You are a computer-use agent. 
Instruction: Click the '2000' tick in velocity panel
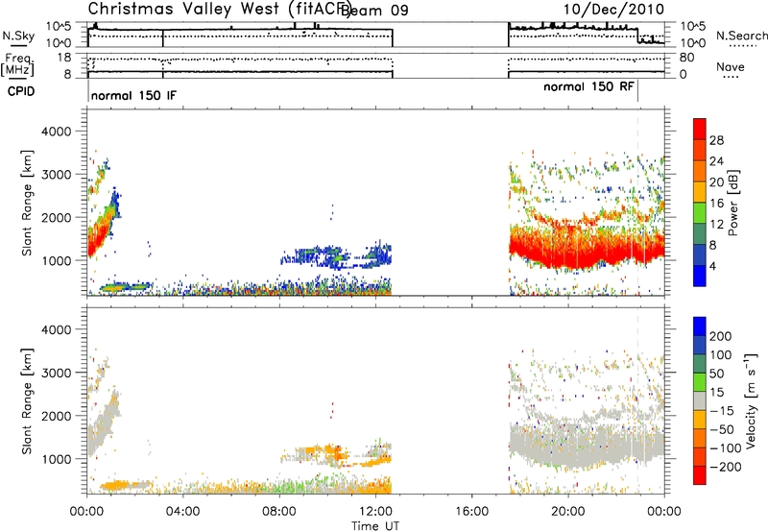[x=57, y=416]
